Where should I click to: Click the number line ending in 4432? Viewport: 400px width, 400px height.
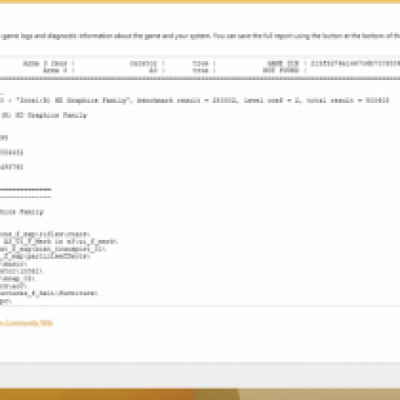click(12, 152)
